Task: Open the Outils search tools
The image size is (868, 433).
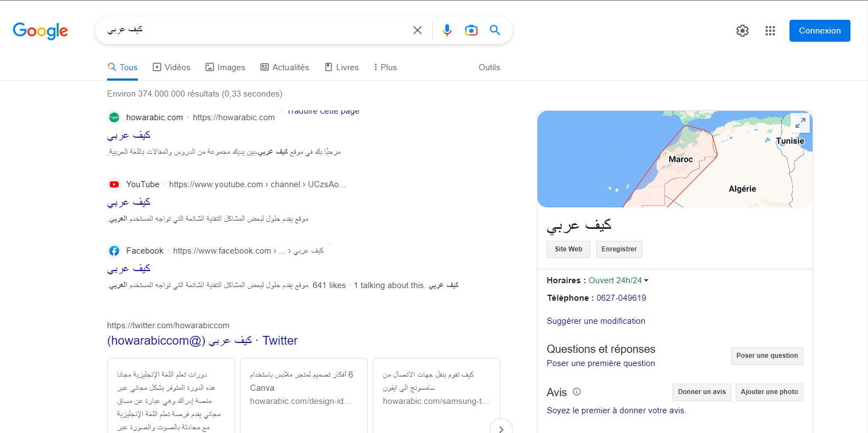Action: point(489,68)
